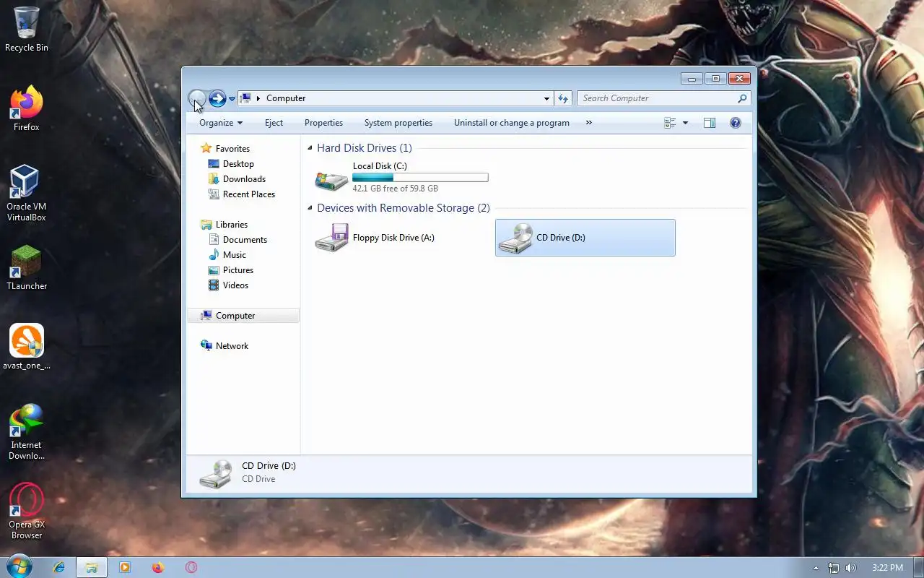Viewport: 924px width, 578px height.
Task: Click the Explorer Back navigation button
Action: (197, 98)
